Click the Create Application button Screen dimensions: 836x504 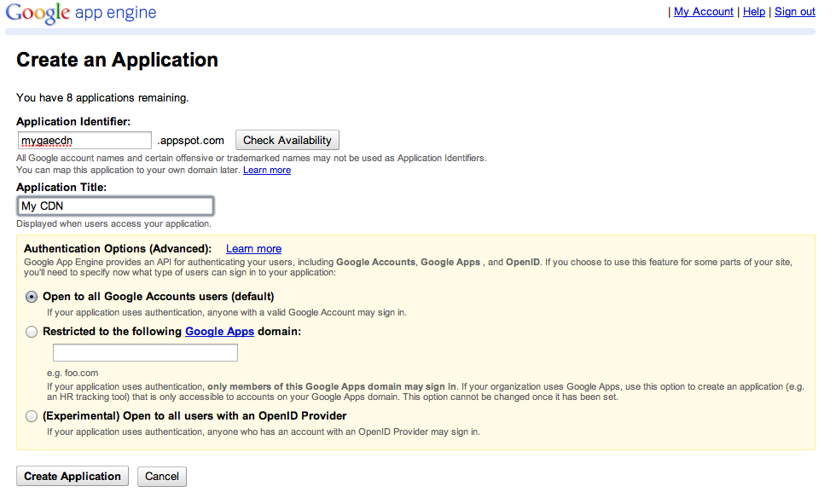click(73, 477)
